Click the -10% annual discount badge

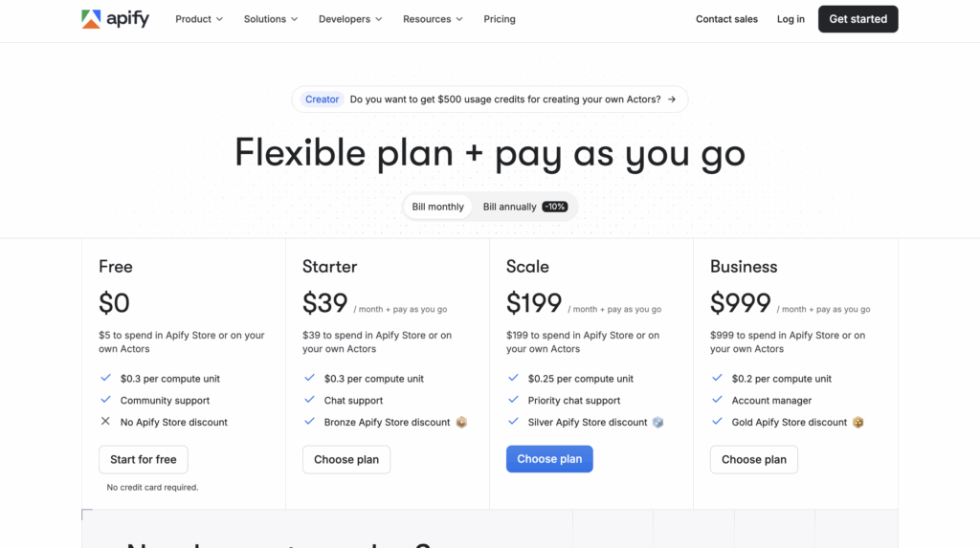click(554, 207)
